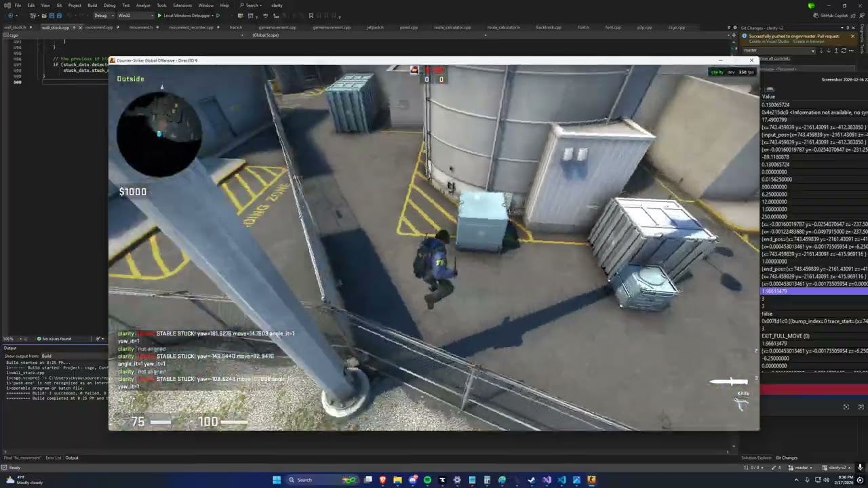Click Create in Visual Studio link
Screen dimensions: 868x488
(769, 41)
